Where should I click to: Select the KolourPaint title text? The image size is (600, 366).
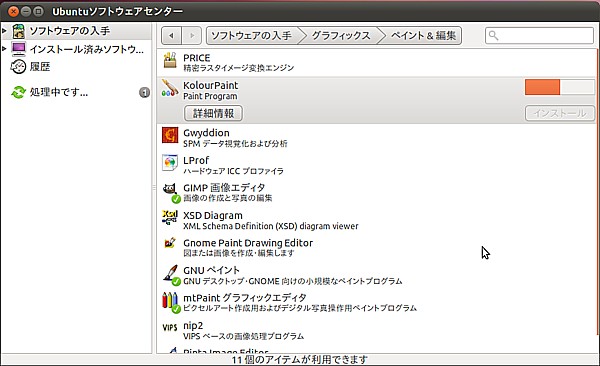coord(210,85)
